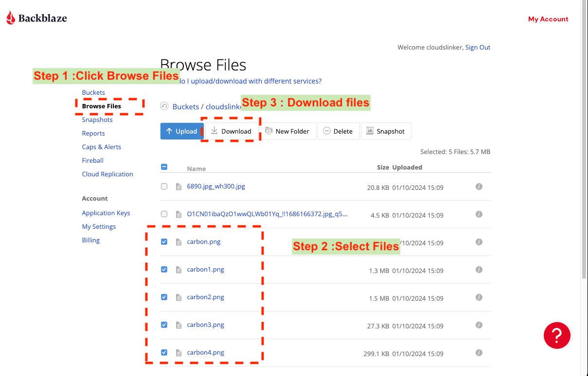Viewport: 588px width, 376px height.
Task: Click the blue Upload button
Action: tap(182, 131)
